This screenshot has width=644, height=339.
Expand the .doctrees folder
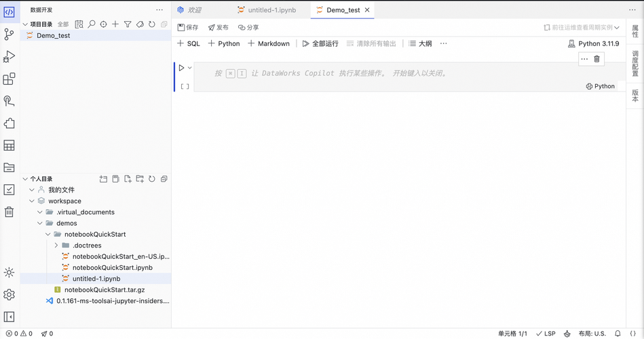pos(56,245)
